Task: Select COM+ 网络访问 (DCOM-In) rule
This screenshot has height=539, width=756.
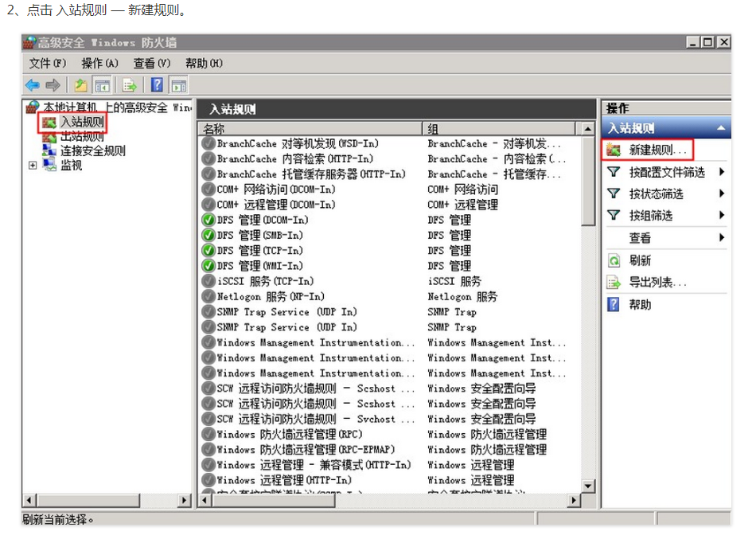Action: [x=276, y=189]
